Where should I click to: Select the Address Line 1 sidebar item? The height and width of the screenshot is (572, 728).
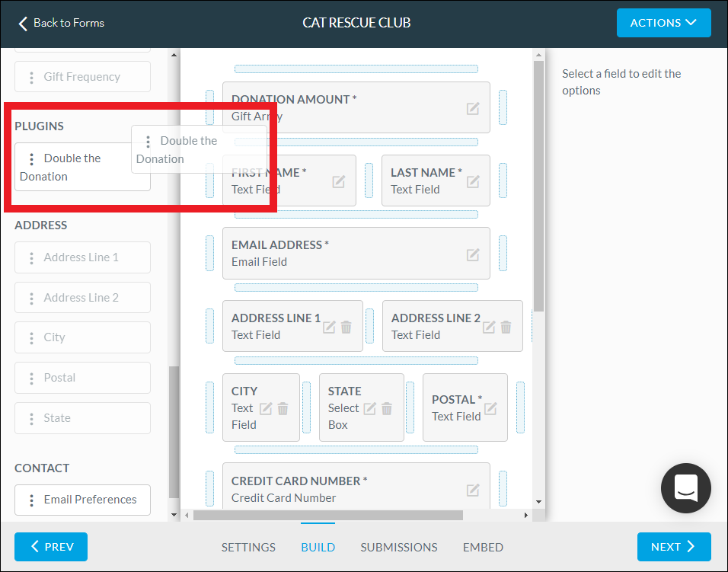(83, 257)
